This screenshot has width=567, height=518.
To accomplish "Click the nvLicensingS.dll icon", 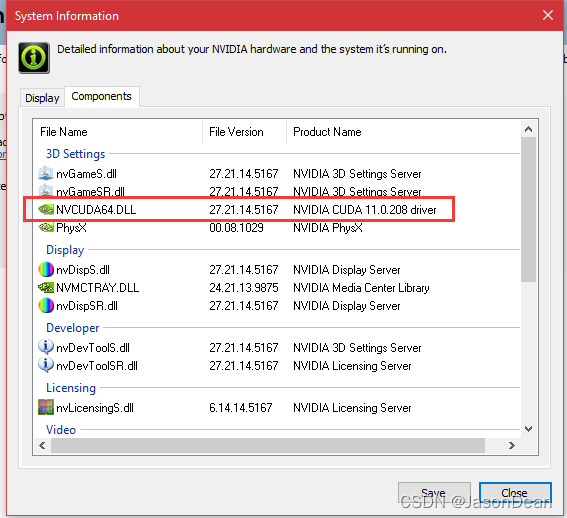I will 46,407.
